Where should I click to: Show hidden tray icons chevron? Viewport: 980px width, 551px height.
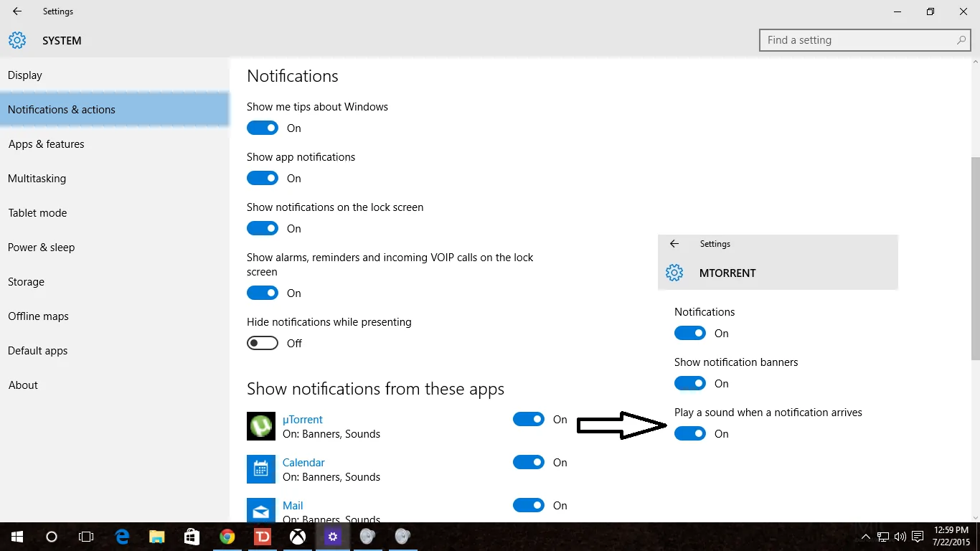[866, 537]
